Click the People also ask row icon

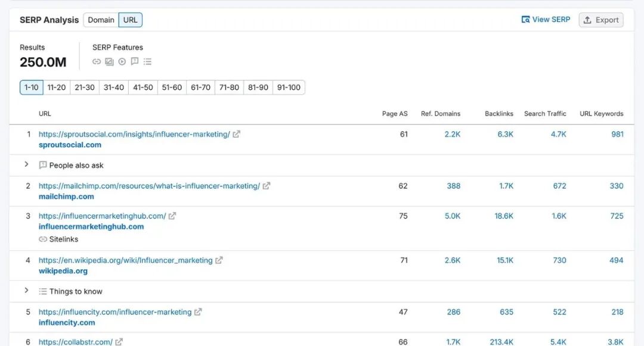click(43, 165)
